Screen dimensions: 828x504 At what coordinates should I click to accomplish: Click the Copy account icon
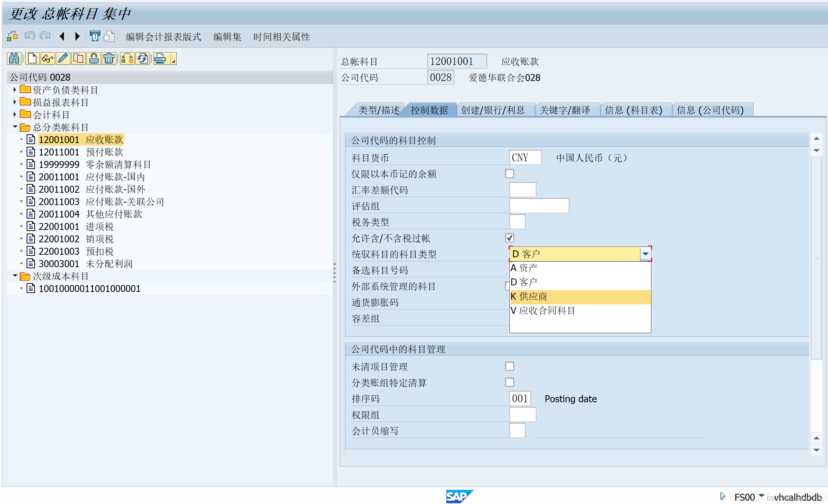pyautogui.click(x=78, y=58)
